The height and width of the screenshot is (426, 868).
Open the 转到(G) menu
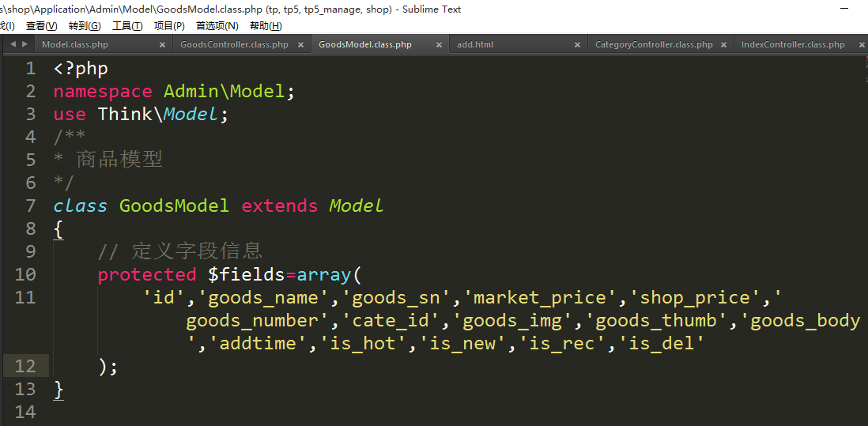pyautogui.click(x=85, y=26)
